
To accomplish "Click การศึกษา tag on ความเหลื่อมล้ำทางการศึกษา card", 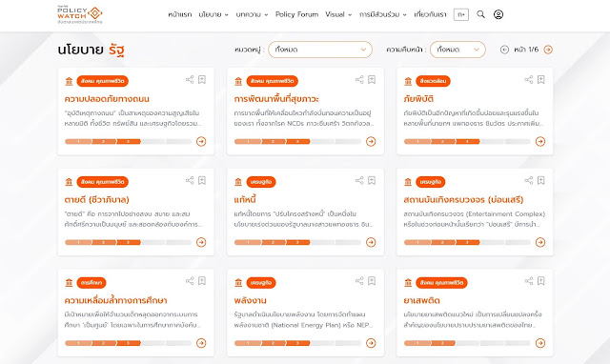I will tap(91, 283).
